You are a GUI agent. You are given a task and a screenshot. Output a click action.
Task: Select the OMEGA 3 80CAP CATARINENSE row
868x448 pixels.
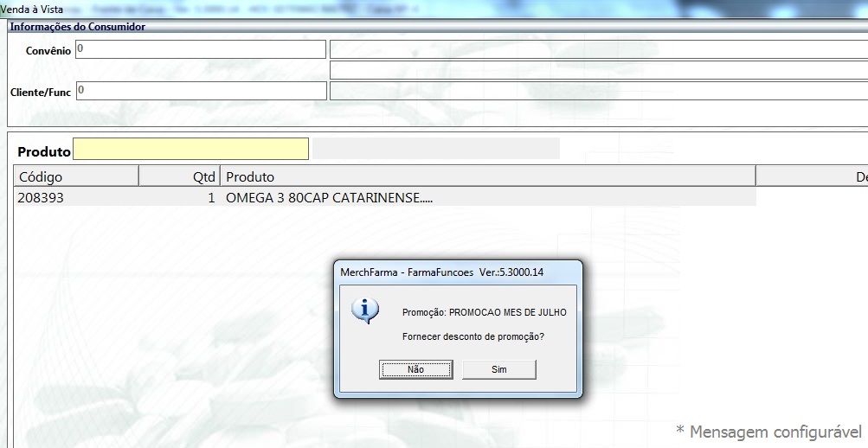pos(329,198)
